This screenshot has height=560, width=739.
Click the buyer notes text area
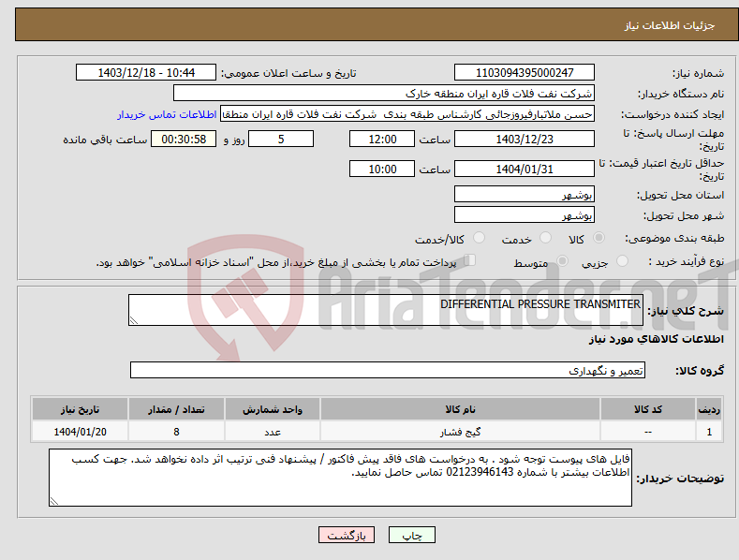pyautogui.click(x=340, y=478)
